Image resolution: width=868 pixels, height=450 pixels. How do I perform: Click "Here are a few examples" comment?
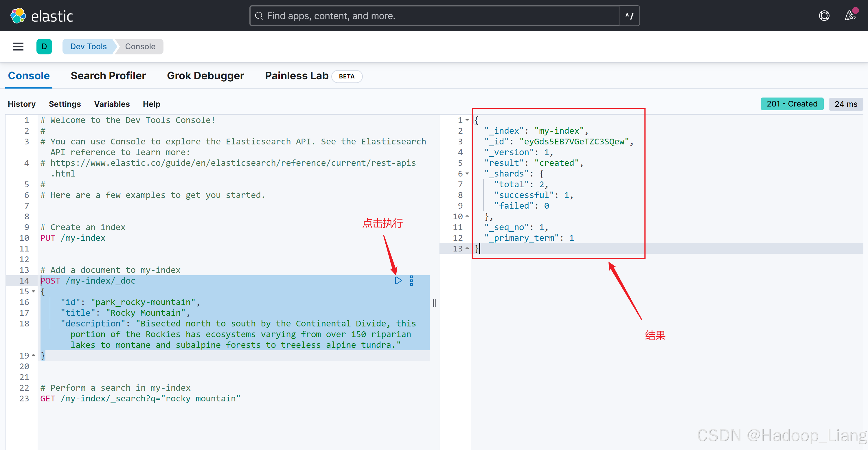pos(153,195)
